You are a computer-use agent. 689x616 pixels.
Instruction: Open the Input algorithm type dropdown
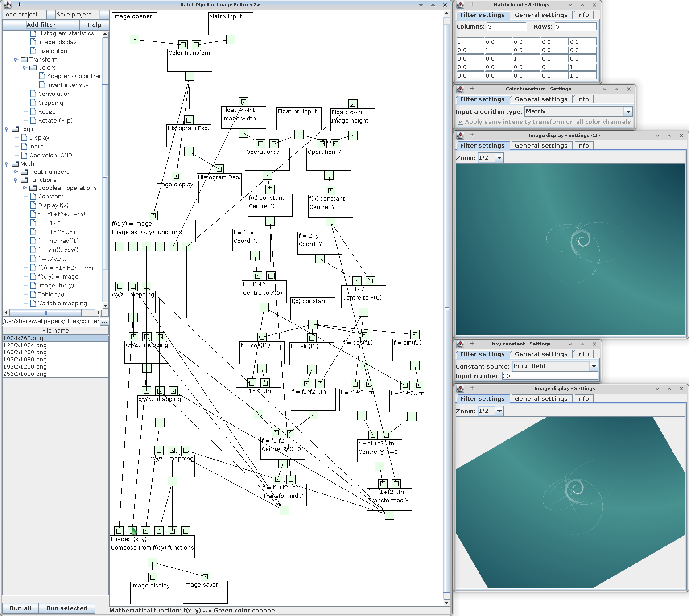[628, 111]
